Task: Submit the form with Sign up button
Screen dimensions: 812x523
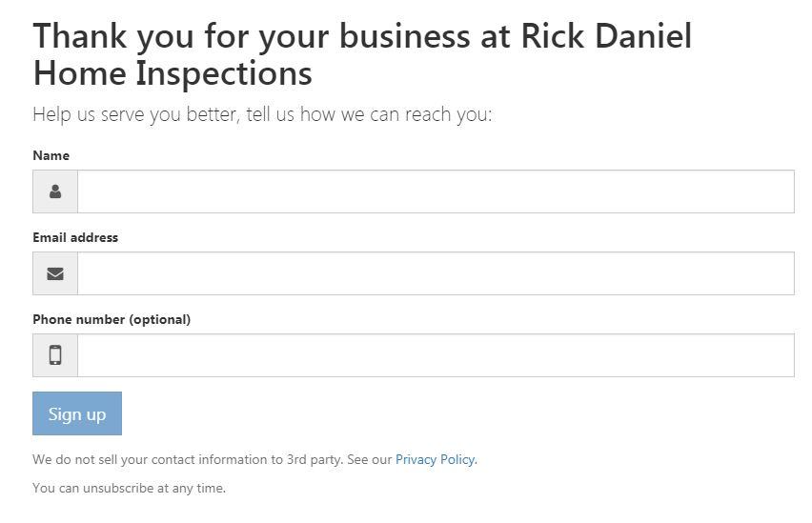Action: pyautogui.click(x=77, y=413)
